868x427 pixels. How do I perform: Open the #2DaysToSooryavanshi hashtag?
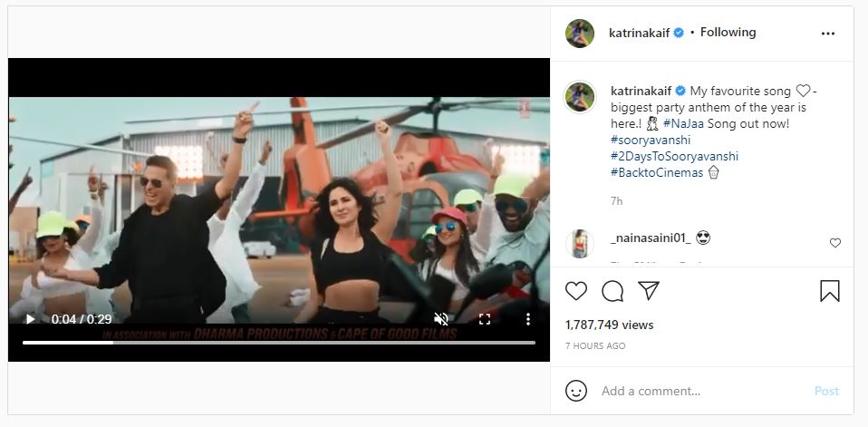[x=675, y=156]
